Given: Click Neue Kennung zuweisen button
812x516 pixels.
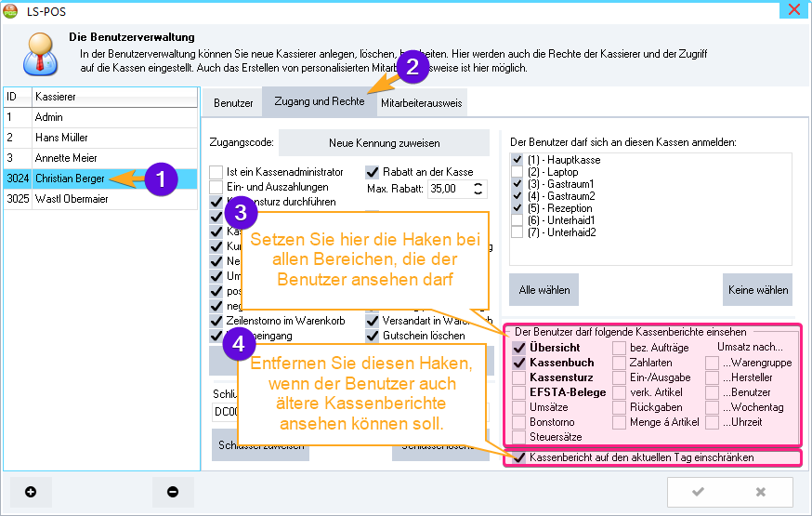Looking at the screenshot, I should tap(384, 143).
